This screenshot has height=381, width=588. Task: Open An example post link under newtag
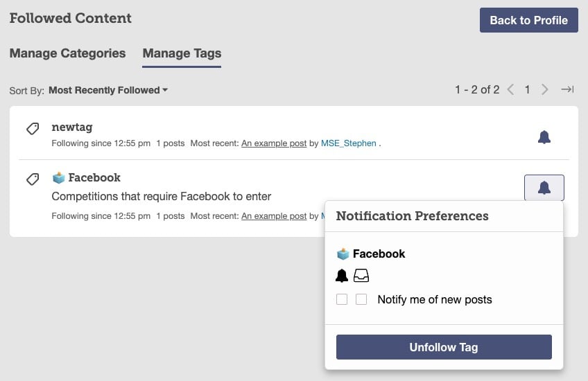pyautogui.click(x=274, y=143)
